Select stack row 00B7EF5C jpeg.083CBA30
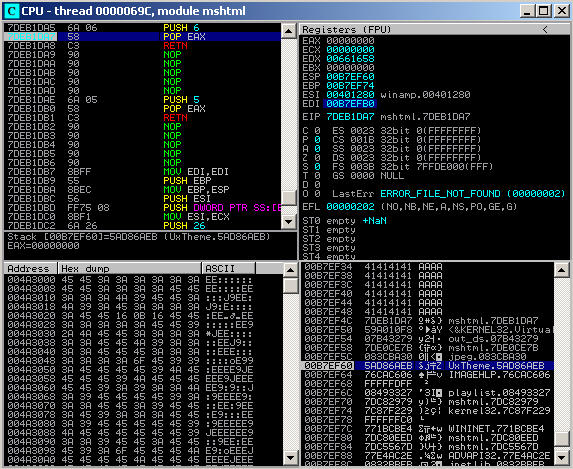Screen dimensions: 573x469 tap(427, 356)
